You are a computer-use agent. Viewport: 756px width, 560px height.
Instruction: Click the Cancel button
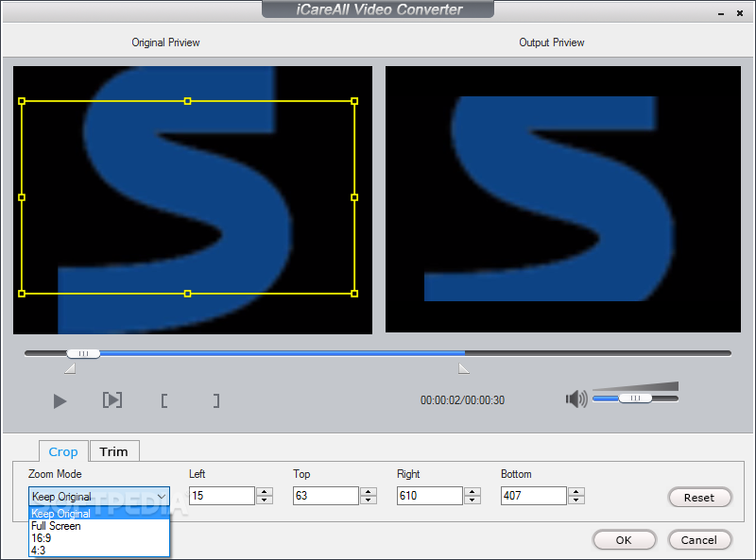(699, 540)
